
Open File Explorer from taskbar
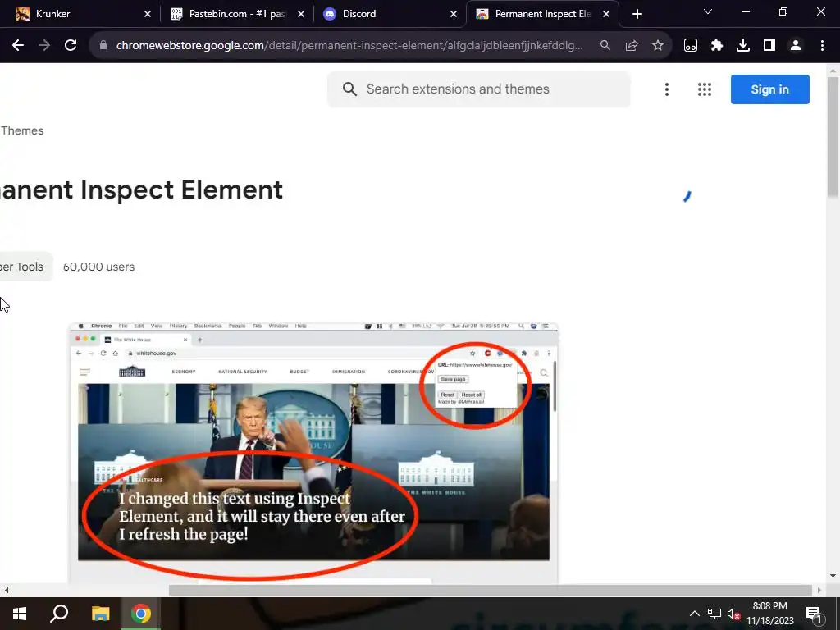[100, 614]
